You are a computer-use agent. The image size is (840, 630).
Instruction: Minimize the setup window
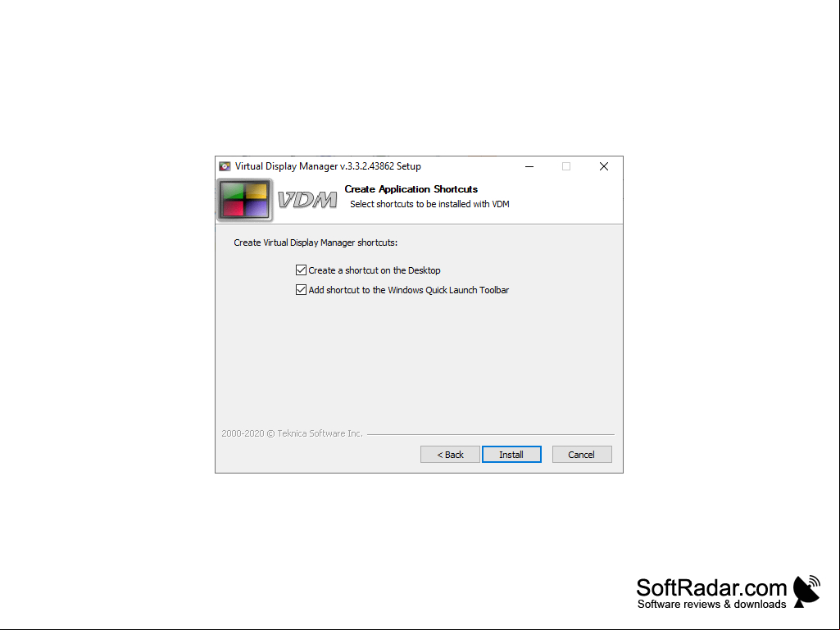[529, 166]
